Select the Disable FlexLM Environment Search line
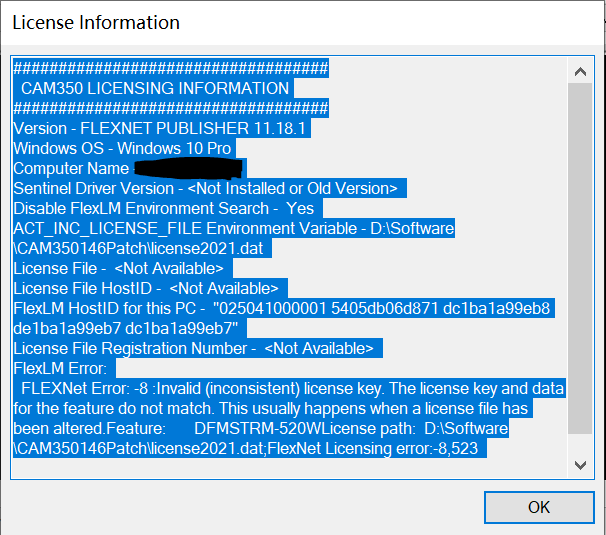Screen dimensions: 606x535 [x=164, y=208]
